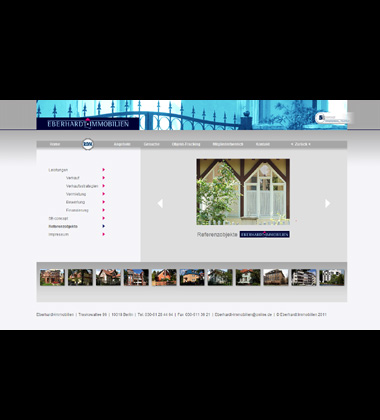Image resolution: width=380 pixels, height=420 pixels.
Task: Click the round IVD badge in navigation bar
Action: [x=88, y=144]
